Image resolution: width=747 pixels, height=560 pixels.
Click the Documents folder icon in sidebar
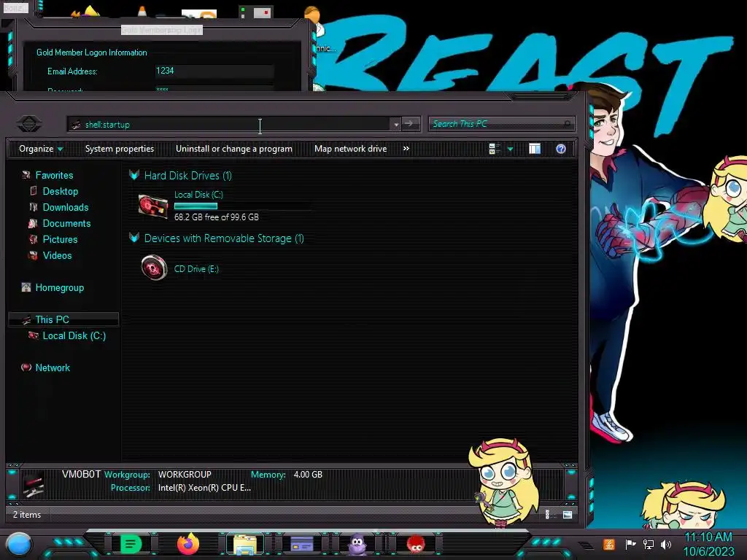coord(33,223)
